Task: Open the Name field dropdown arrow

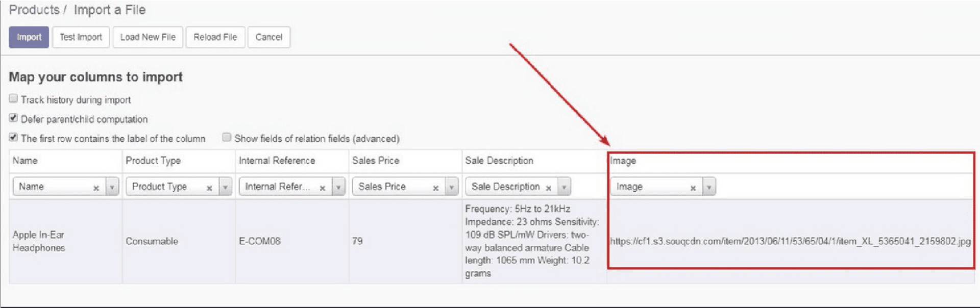Action: pos(112,187)
